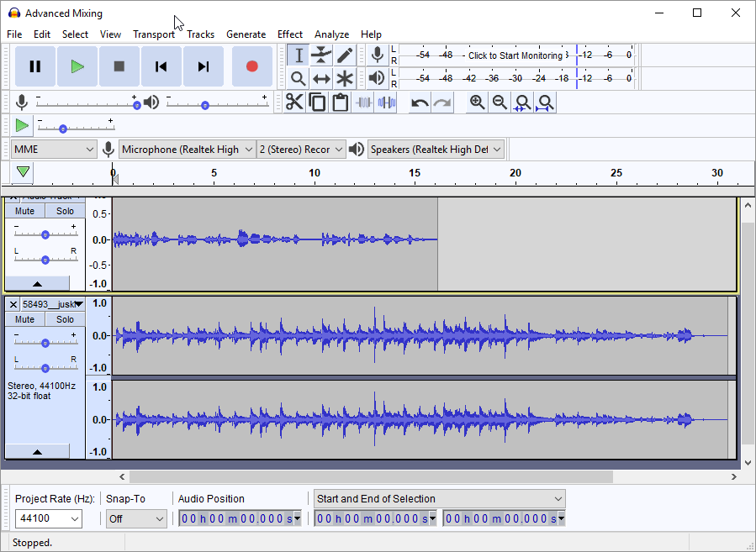756x552 pixels.
Task: Mute the 58493 stereo track
Action: point(25,319)
